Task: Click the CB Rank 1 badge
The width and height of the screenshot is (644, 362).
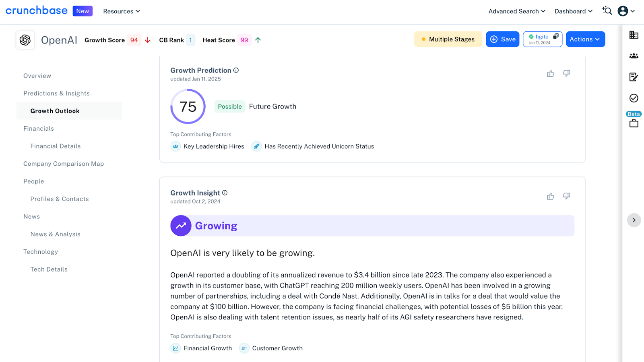Action: pyautogui.click(x=191, y=40)
